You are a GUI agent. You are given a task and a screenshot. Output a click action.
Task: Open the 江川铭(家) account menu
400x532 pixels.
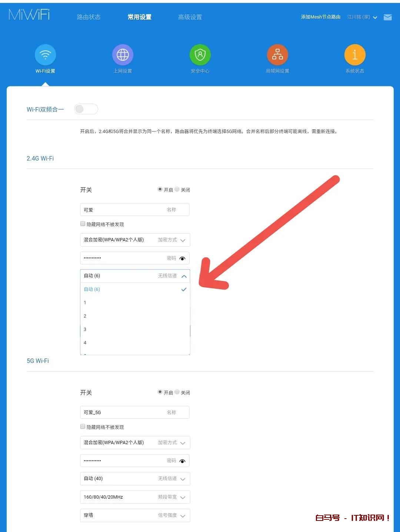point(360,17)
